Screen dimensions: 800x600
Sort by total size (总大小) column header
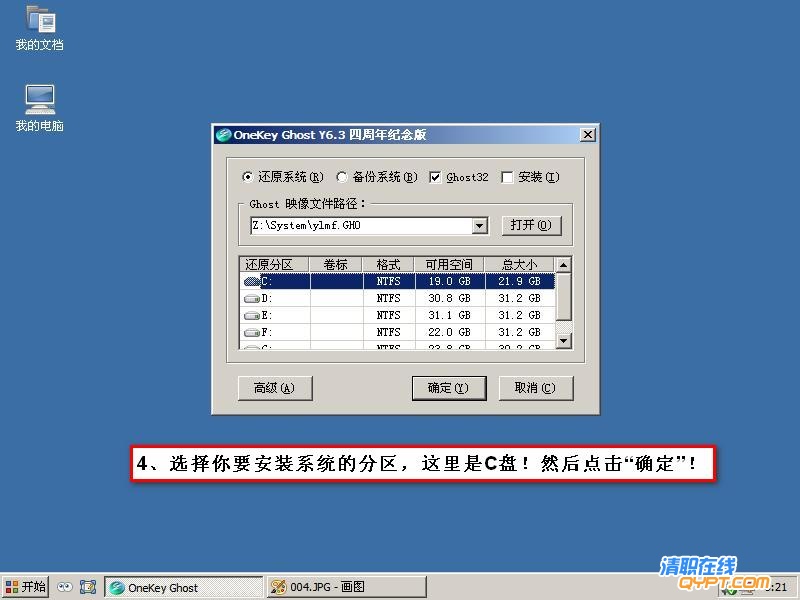click(519, 265)
